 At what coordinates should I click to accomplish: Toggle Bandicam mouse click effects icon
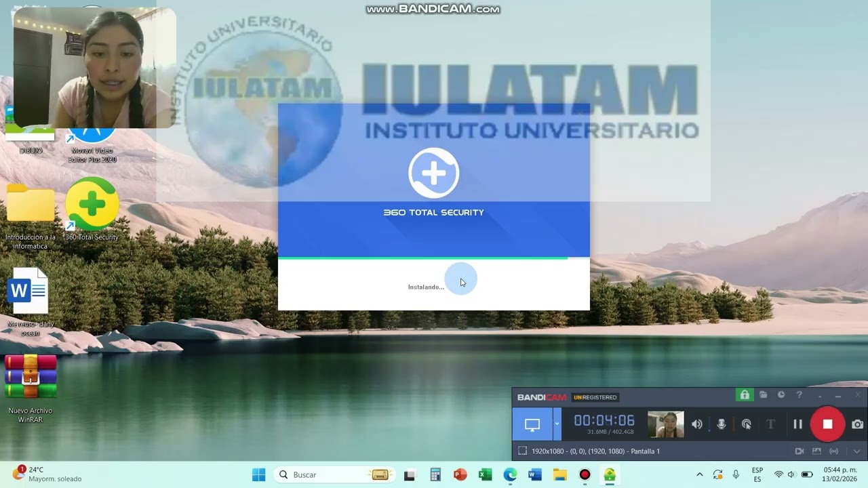click(x=747, y=424)
